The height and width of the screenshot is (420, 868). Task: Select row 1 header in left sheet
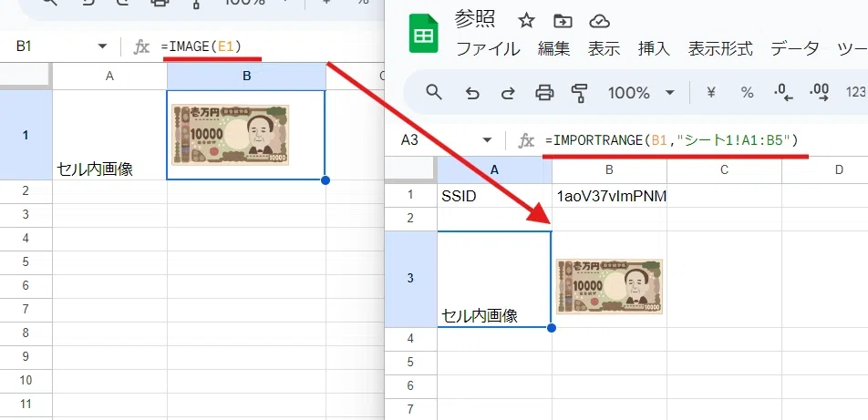(x=26, y=135)
